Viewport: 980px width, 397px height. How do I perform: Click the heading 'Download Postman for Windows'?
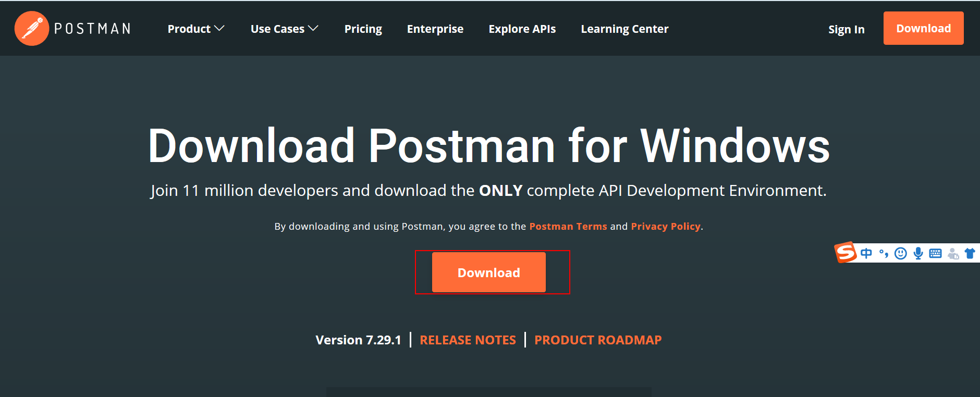tap(489, 145)
